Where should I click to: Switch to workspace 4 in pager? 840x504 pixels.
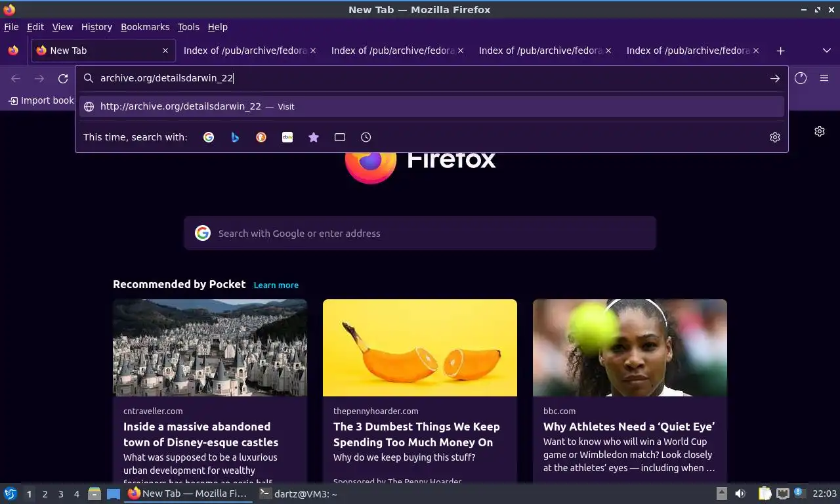coord(77,494)
